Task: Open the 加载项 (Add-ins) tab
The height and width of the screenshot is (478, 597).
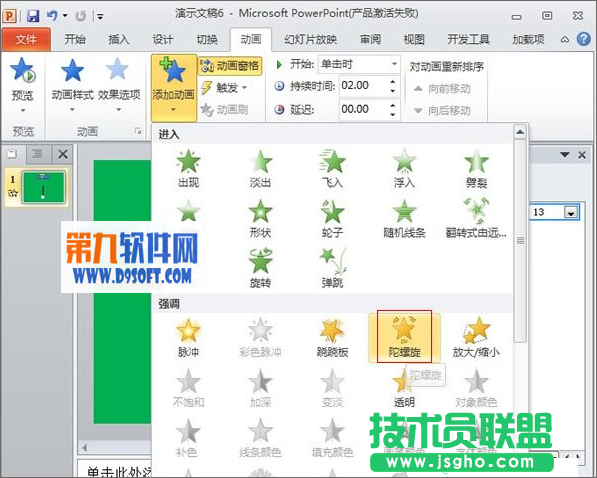Action: (528, 39)
